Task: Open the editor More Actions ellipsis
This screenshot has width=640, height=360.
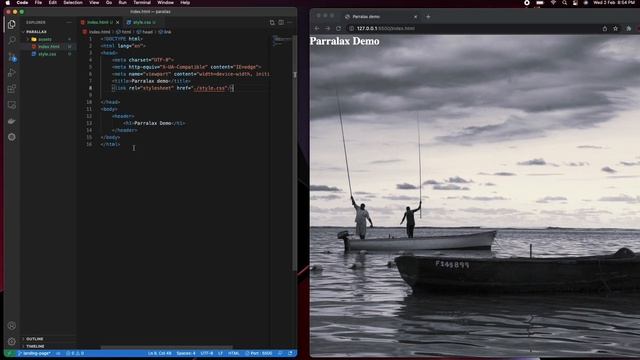Action: click(x=290, y=22)
